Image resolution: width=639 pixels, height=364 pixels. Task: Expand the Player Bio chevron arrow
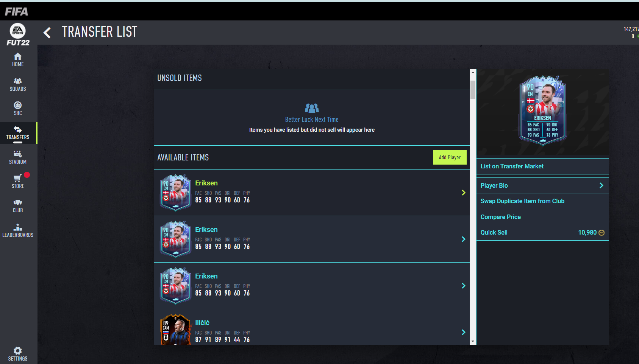click(x=601, y=185)
